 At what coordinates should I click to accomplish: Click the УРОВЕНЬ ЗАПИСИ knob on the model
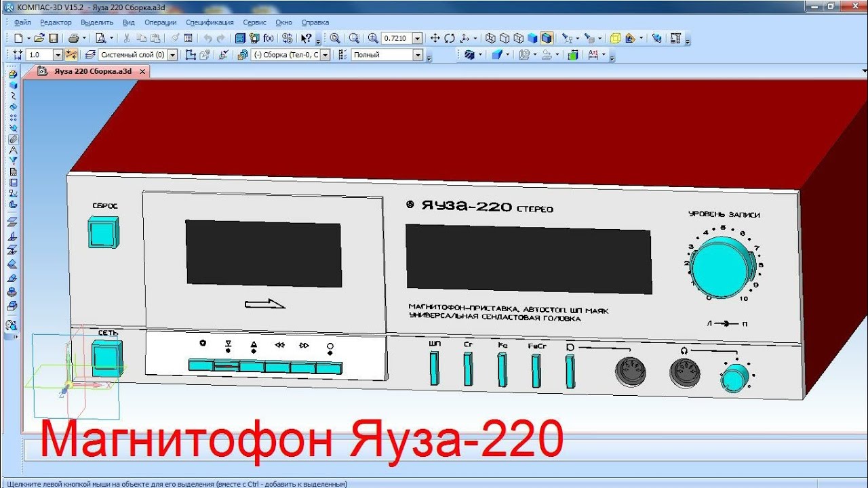[x=721, y=267]
